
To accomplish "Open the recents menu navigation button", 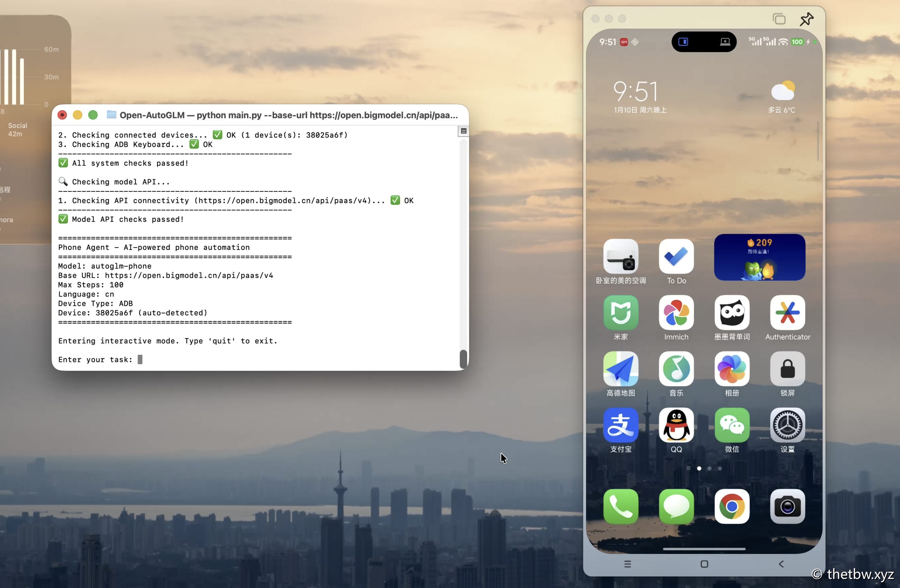I will (627, 564).
